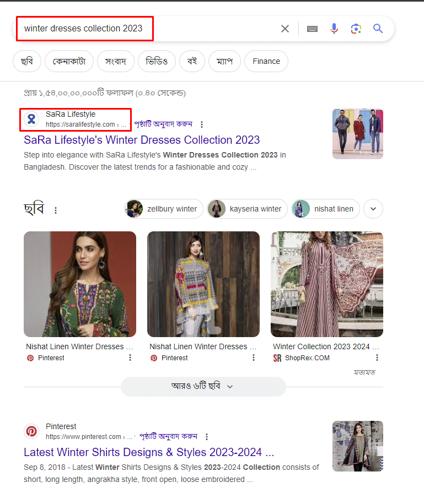Click Pinterest logo under second image
Screen dimensions: 424x504
154,357
